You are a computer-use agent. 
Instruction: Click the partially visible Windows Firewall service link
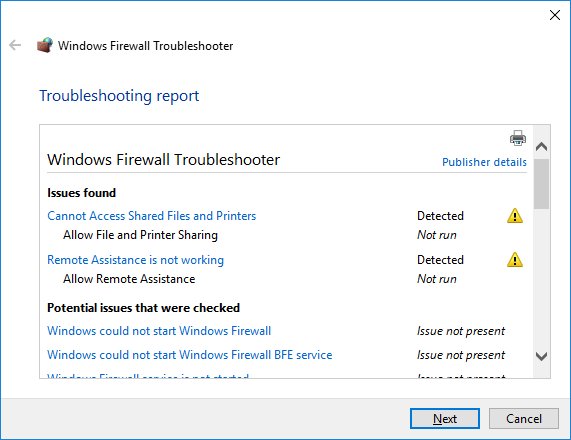148,376
